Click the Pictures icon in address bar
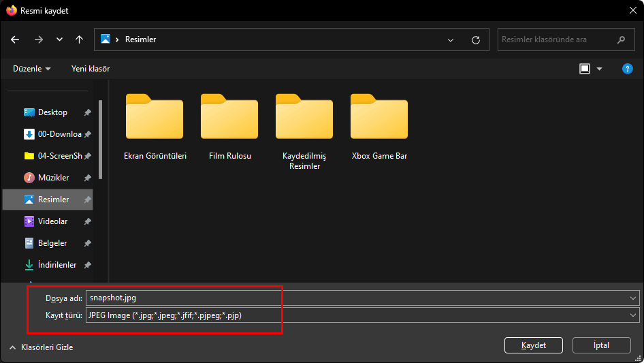Viewport: 644px width, 363px height. pos(106,39)
